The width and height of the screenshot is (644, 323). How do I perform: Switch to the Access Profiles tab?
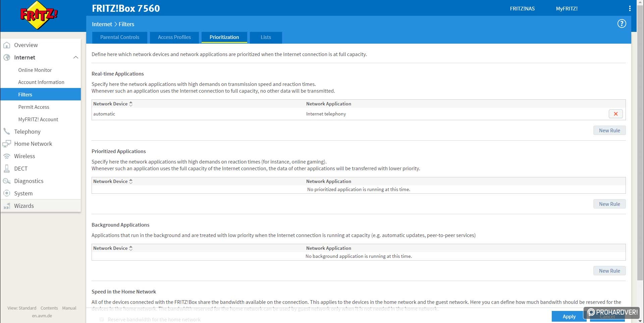pos(174,37)
